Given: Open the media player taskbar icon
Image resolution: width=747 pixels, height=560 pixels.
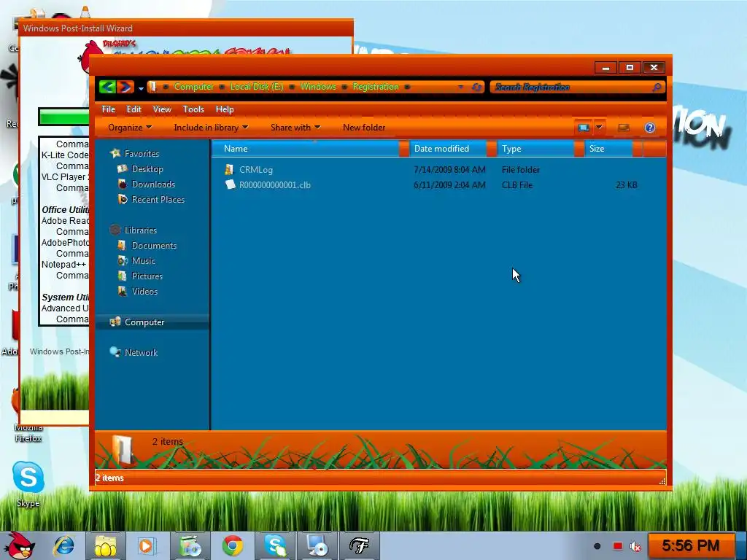Looking at the screenshot, I should pyautogui.click(x=147, y=545).
